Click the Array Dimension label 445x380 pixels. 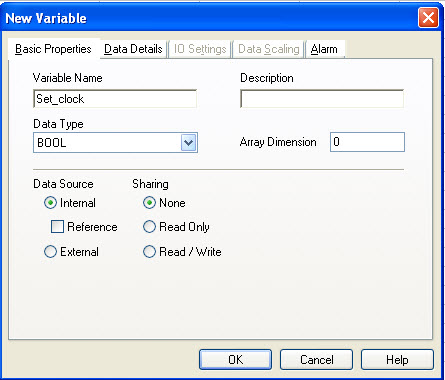[x=278, y=142]
